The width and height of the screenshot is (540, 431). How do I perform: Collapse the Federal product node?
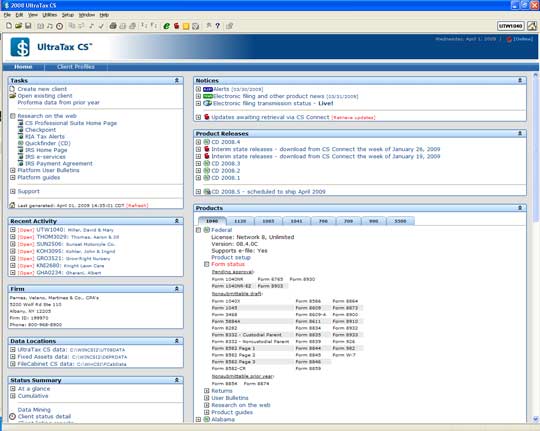pos(198,230)
